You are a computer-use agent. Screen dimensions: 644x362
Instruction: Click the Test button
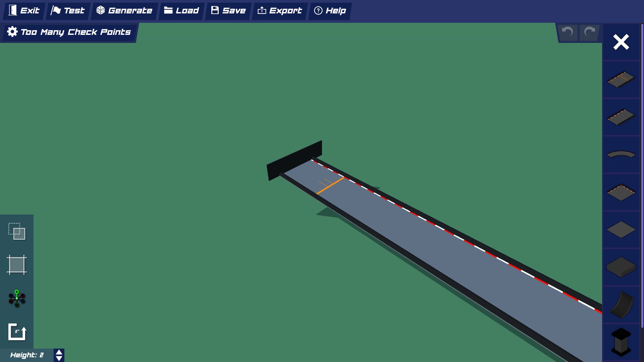click(x=68, y=11)
